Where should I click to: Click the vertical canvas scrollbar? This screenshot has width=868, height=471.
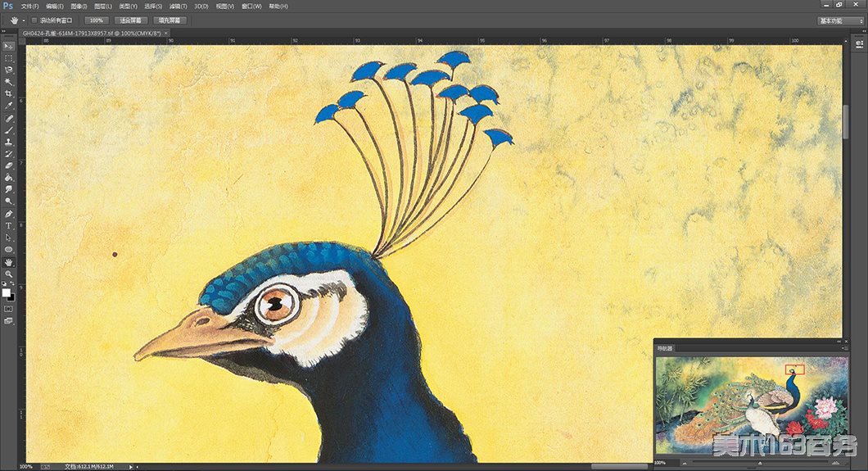[x=845, y=122]
